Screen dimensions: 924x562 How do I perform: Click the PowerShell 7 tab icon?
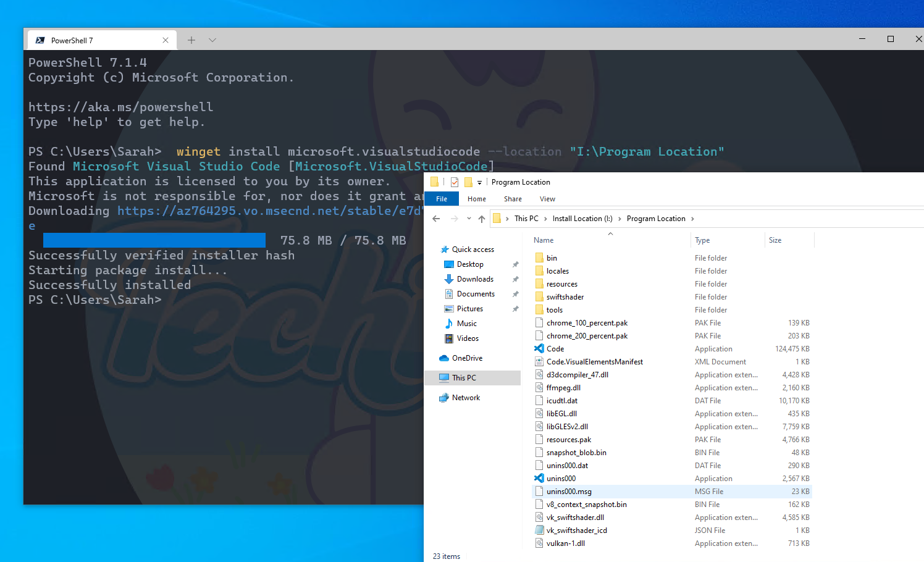[40, 40]
